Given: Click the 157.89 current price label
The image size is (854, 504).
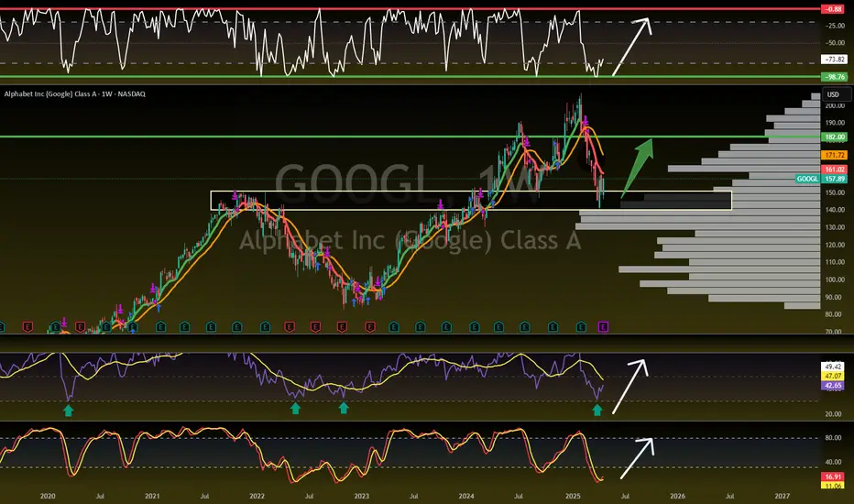Looking at the screenshot, I should (x=835, y=179).
